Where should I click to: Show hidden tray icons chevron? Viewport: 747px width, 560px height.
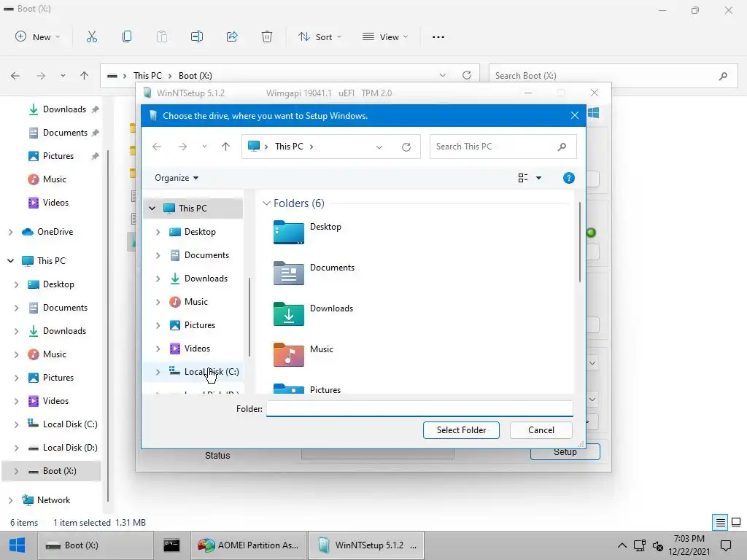622,545
